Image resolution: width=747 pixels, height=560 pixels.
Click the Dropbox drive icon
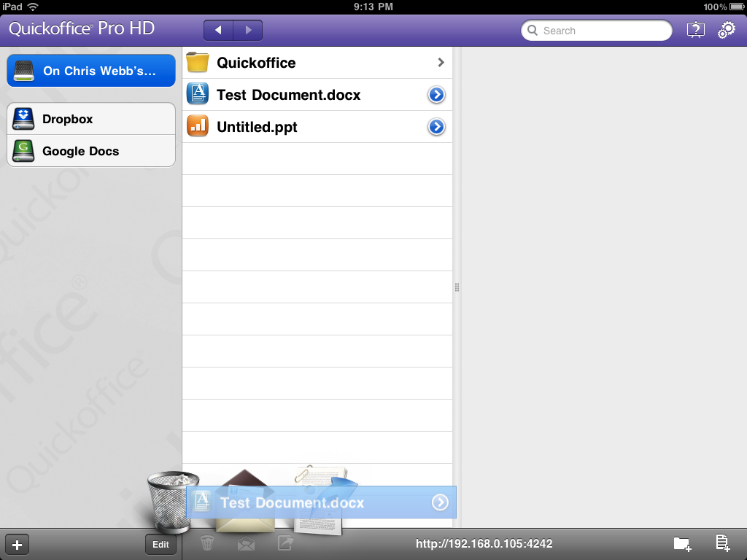click(23, 119)
